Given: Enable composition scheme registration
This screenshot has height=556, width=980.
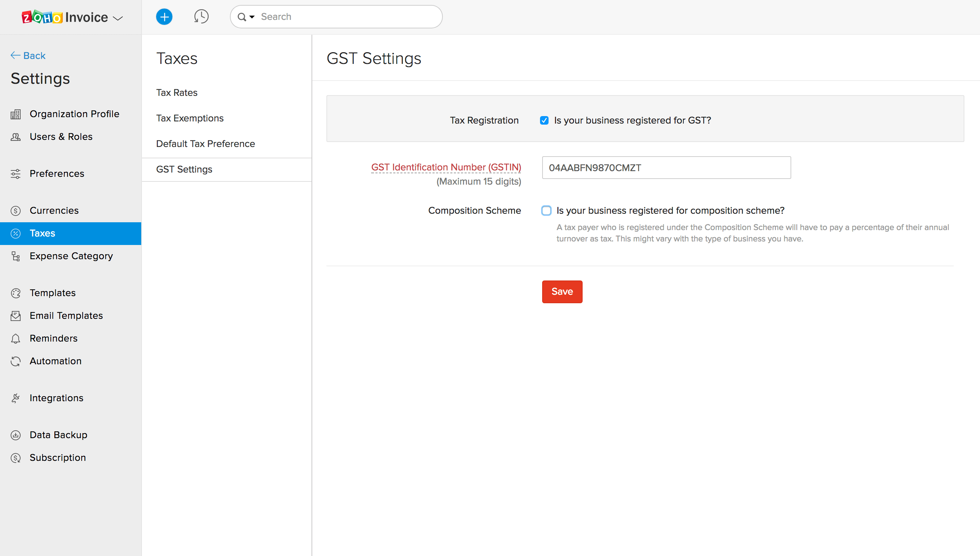Looking at the screenshot, I should [x=546, y=211].
